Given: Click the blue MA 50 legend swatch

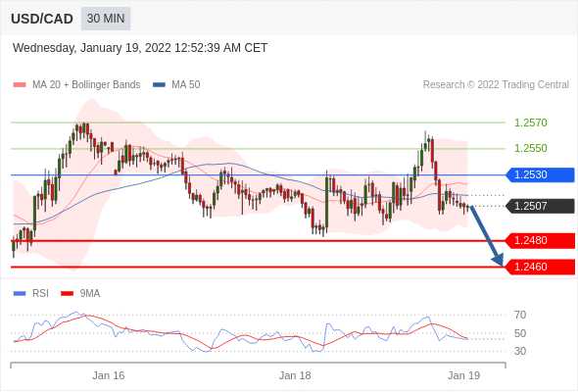Looking at the screenshot, I should tap(159, 85).
